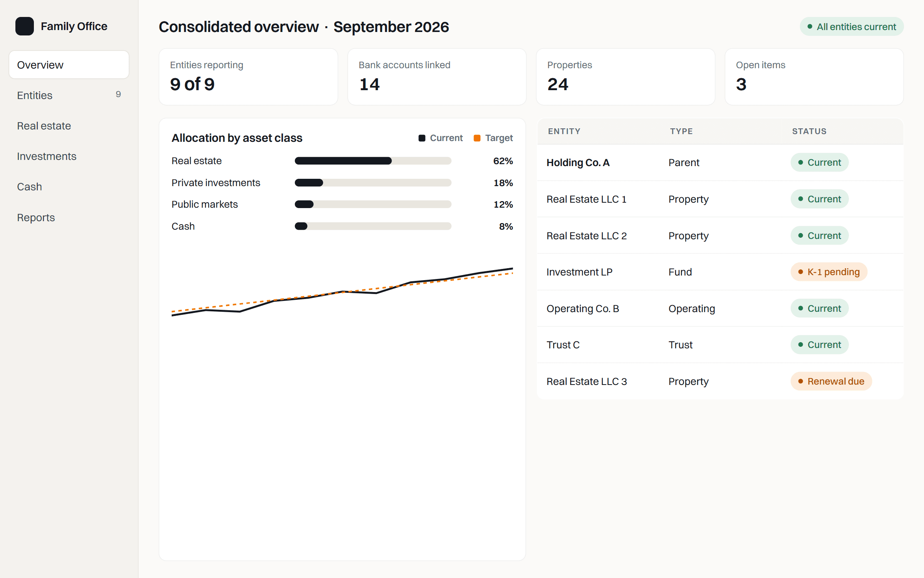Open the Operating Co. B entity

coord(720,308)
